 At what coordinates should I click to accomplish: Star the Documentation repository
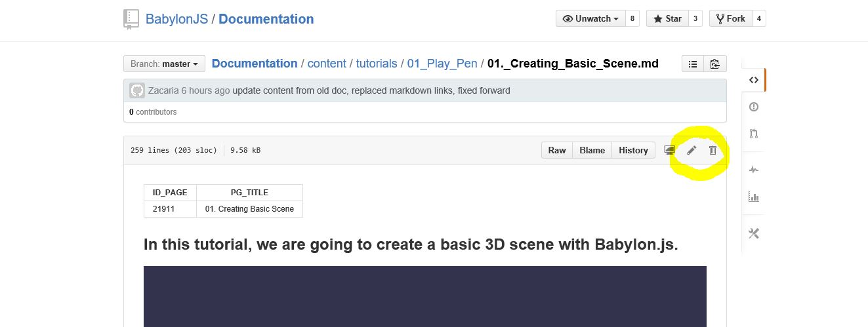[667, 18]
